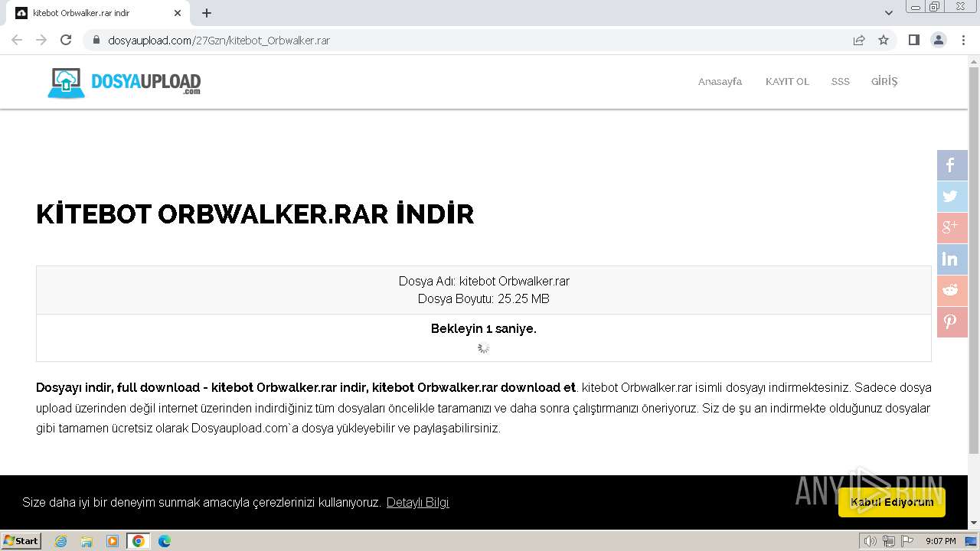Click Dosya Adı: kitebot Orbwalker.rar text

coord(484,281)
